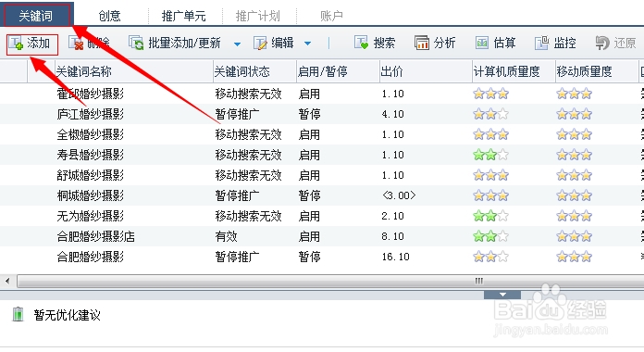Click the horizontal scrollbar thumb

pos(330,282)
